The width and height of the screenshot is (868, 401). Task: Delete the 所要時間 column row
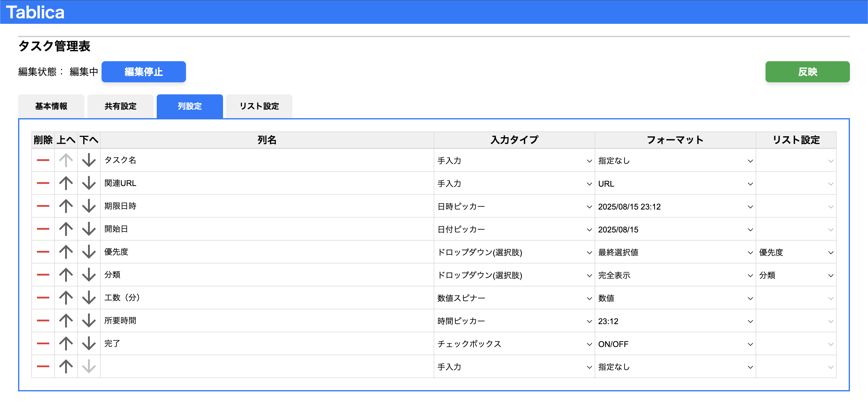[43, 321]
